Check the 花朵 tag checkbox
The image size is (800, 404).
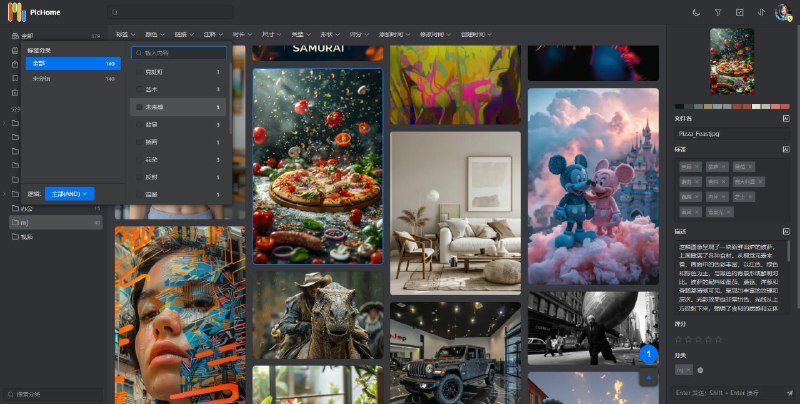(x=138, y=158)
